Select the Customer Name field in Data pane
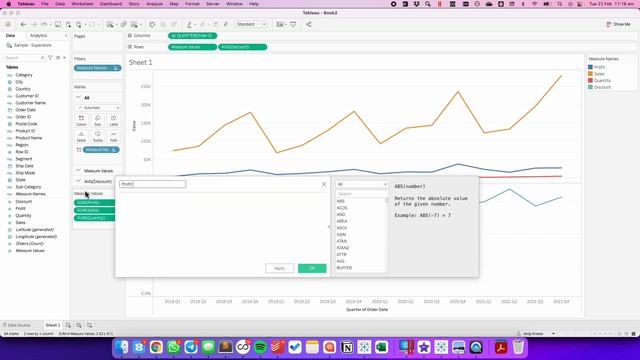The height and width of the screenshot is (360, 640). click(x=30, y=103)
